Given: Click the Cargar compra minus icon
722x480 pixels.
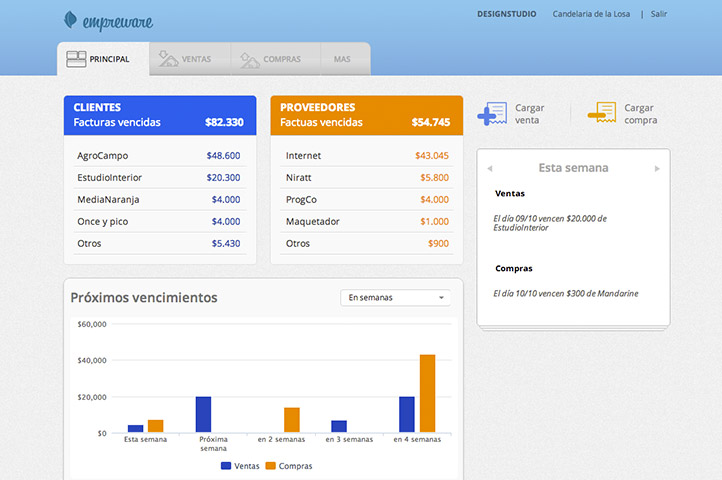Looking at the screenshot, I should (601, 113).
